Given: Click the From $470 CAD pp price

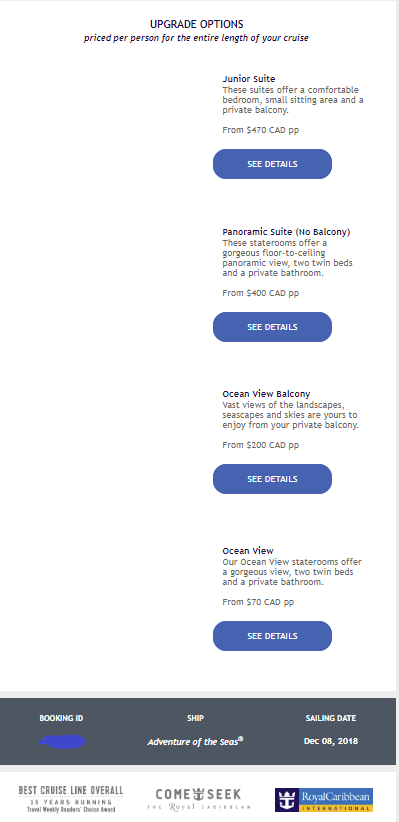Looking at the screenshot, I should tap(261, 130).
